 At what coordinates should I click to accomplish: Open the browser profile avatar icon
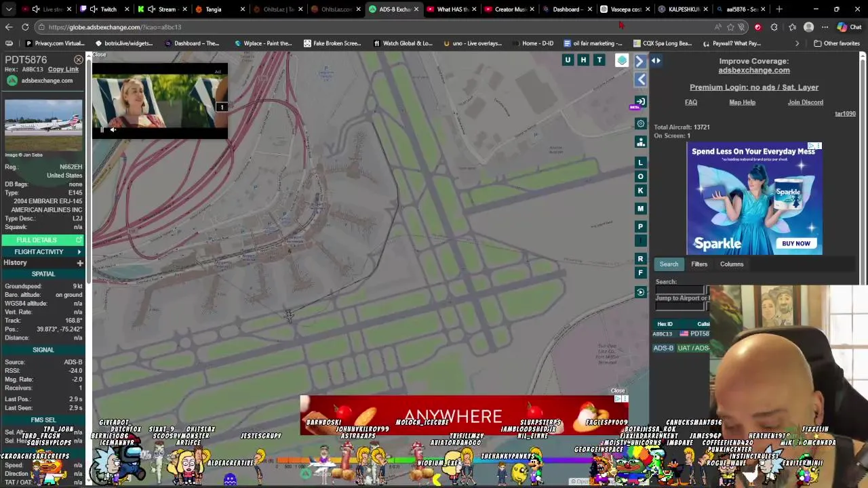[808, 27]
